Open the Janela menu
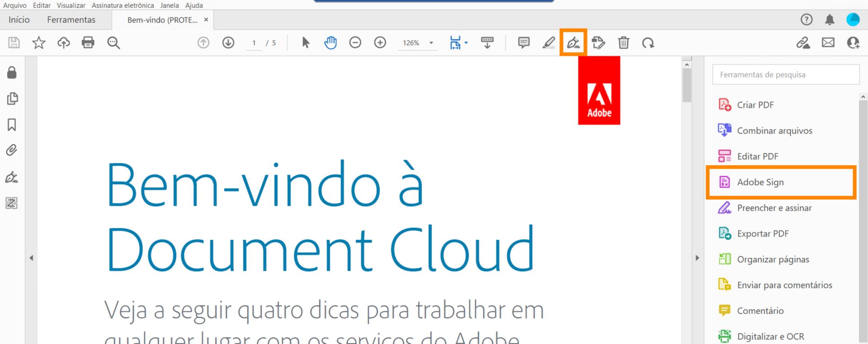The width and height of the screenshot is (868, 344). tap(170, 5)
